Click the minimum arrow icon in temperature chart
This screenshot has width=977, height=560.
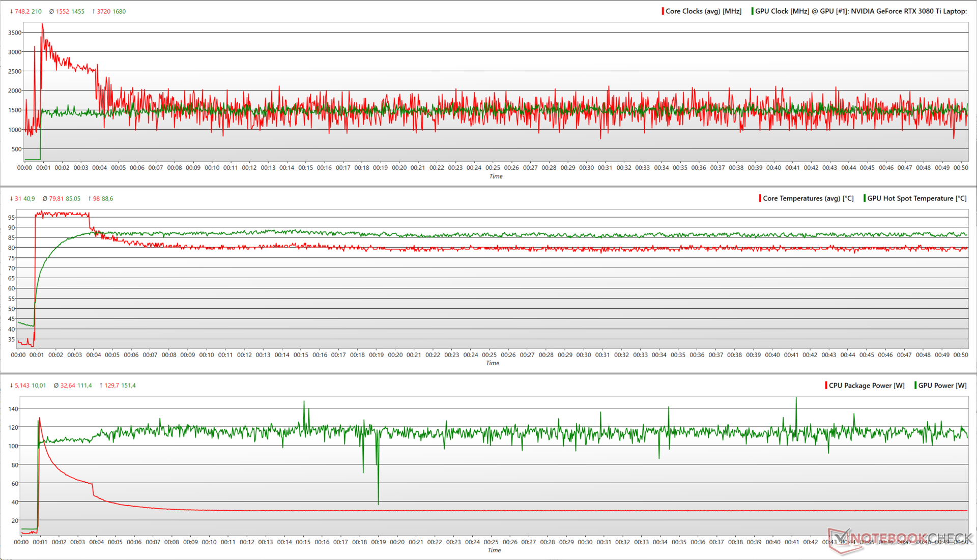point(11,199)
